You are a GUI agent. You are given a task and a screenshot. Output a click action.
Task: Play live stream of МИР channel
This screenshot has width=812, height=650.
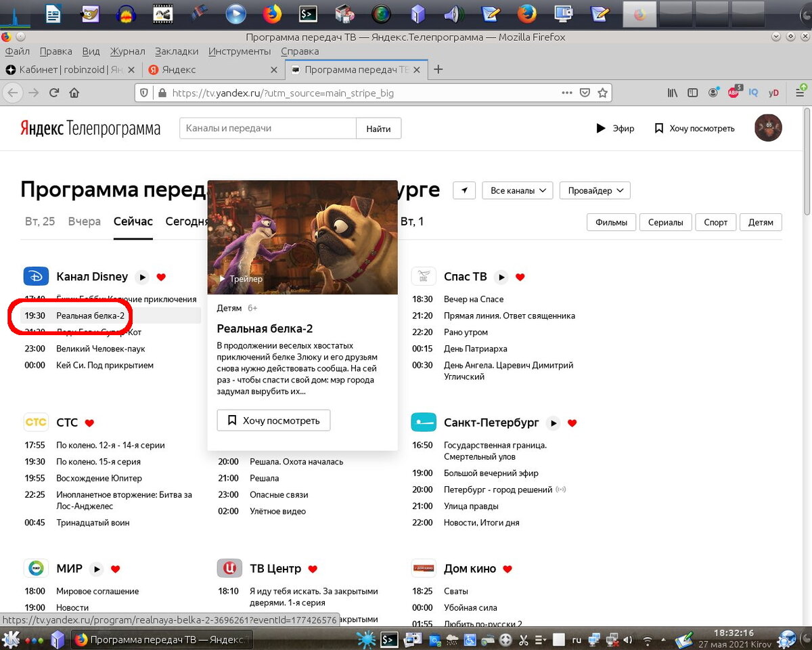point(97,569)
